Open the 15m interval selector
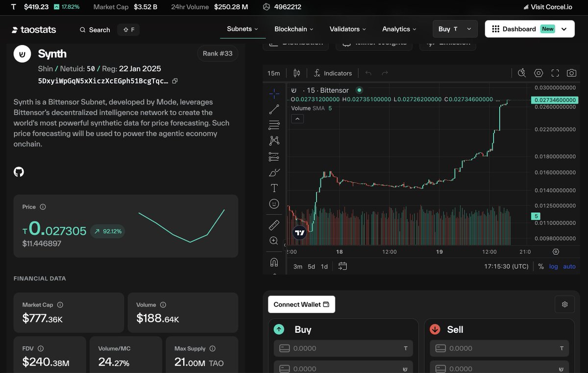Image resolution: width=588 pixels, height=373 pixels. (273, 73)
